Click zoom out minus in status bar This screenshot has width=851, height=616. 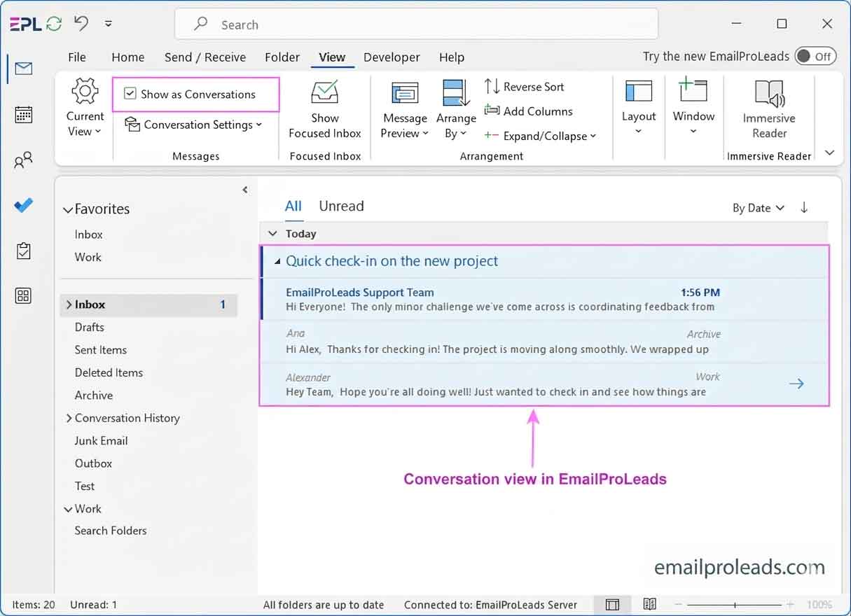pyautogui.click(x=678, y=604)
